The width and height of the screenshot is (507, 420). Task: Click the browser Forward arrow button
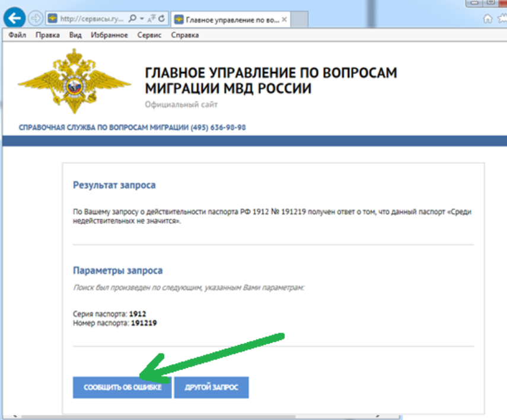coord(35,18)
